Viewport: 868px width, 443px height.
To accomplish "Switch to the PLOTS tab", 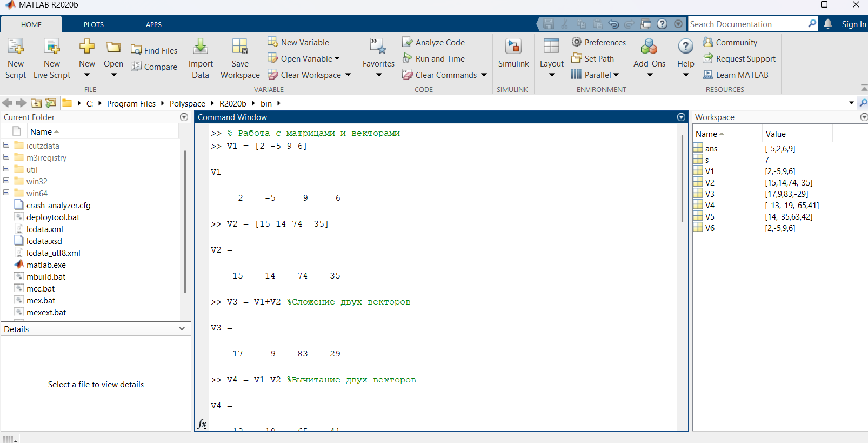I will [x=94, y=24].
